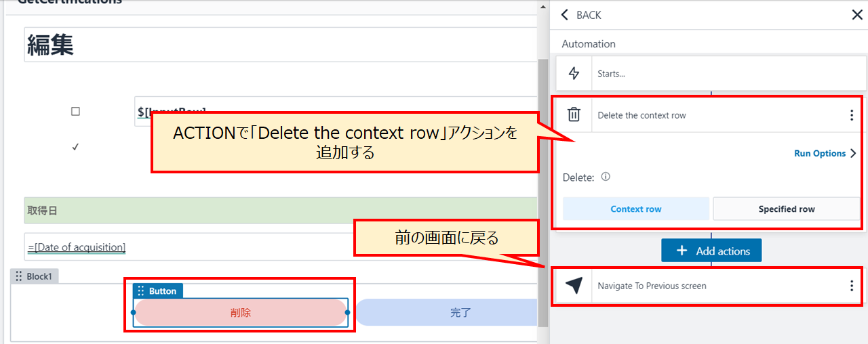The height and width of the screenshot is (344, 868).
Task: Click the Button drag handle icon
Action: point(141,291)
